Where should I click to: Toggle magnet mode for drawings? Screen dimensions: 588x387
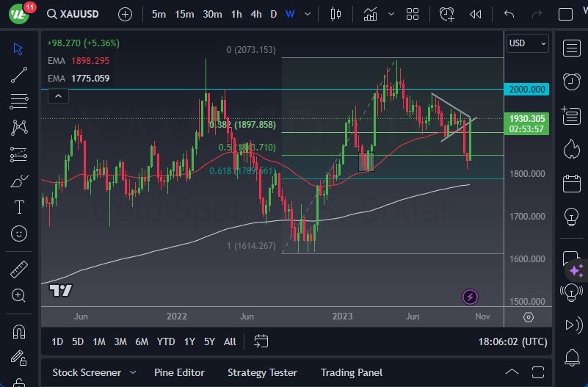tap(20, 332)
